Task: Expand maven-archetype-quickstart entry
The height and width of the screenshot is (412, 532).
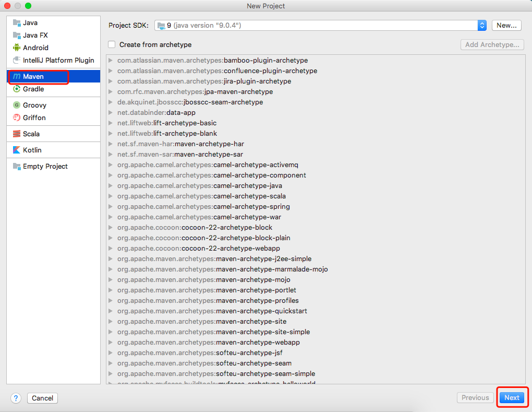Action: (x=110, y=311)
